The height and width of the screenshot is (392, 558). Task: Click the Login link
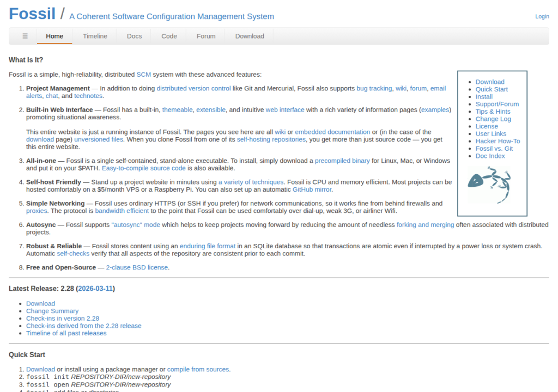(542, 16)
